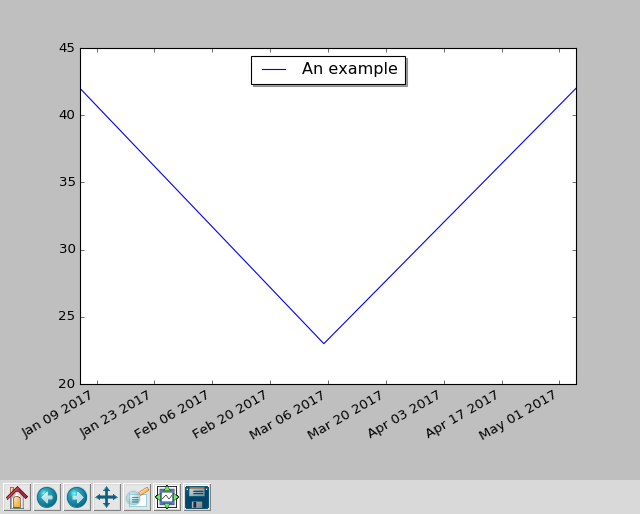Activate the Pan axes tool

tap(107, 497)
